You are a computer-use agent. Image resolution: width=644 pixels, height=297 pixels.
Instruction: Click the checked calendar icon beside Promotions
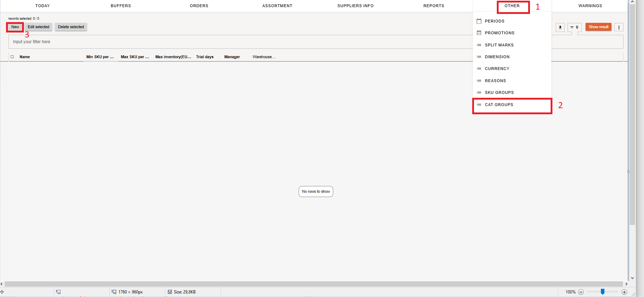479,33
